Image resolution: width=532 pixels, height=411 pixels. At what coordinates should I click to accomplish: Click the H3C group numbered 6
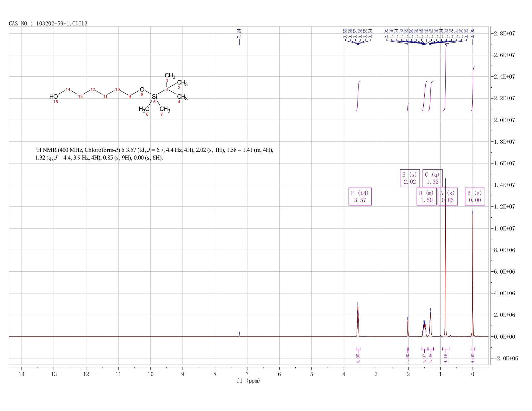[144, 109]
